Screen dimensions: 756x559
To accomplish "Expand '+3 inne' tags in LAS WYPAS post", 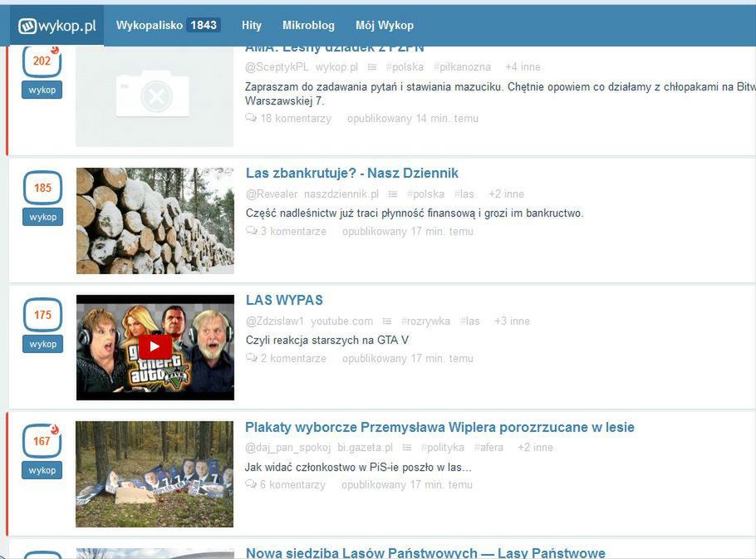I will (x=512, y=321).
